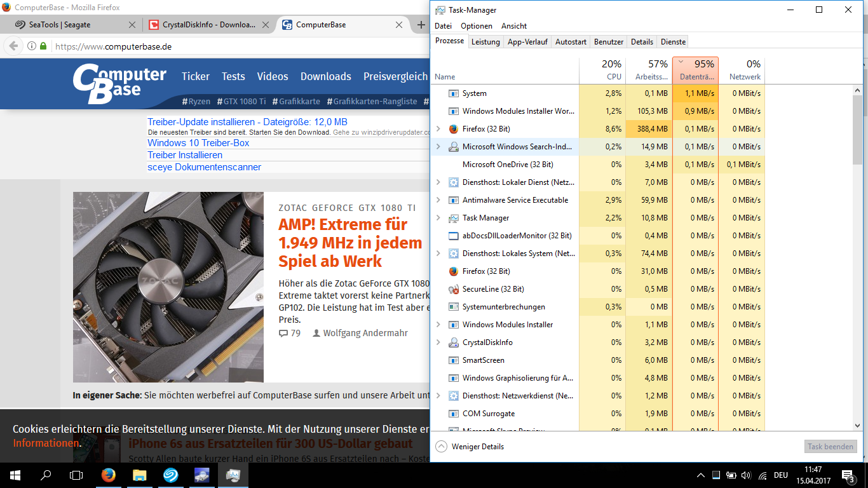The image size is (868, 488).
Task: Click the Microsoft Windows Search-Indexer icon
Action: coord(453,147)
